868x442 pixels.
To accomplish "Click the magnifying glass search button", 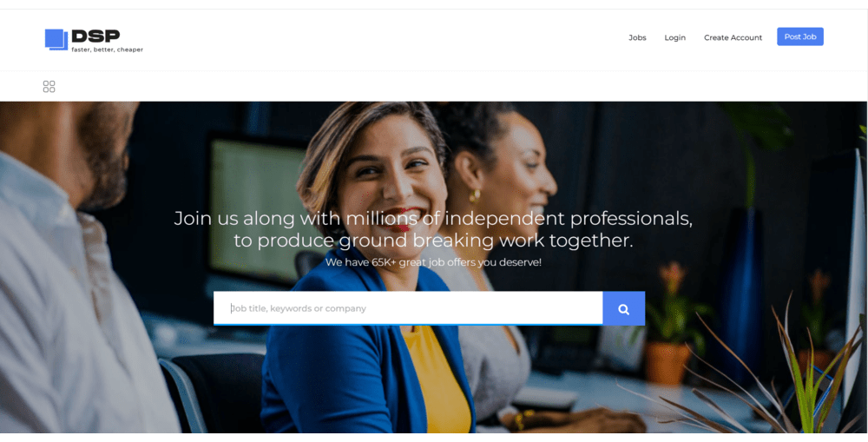I will click(624, 308).
